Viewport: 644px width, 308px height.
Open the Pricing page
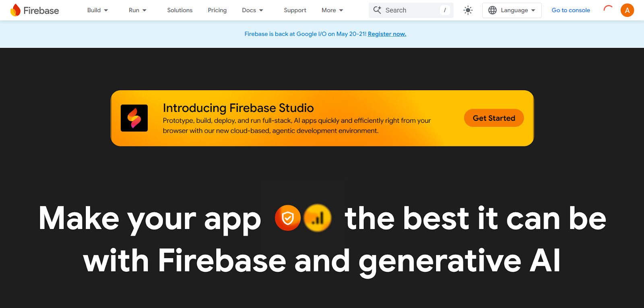(x=217, y=10)
